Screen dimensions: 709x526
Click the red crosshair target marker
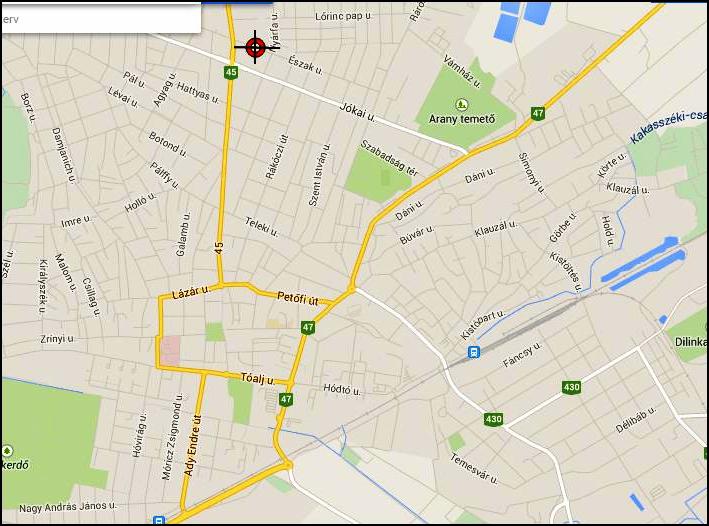[256, 47]
